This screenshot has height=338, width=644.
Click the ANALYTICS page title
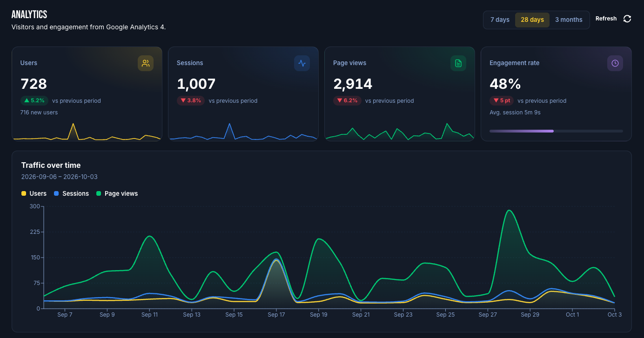29,15
